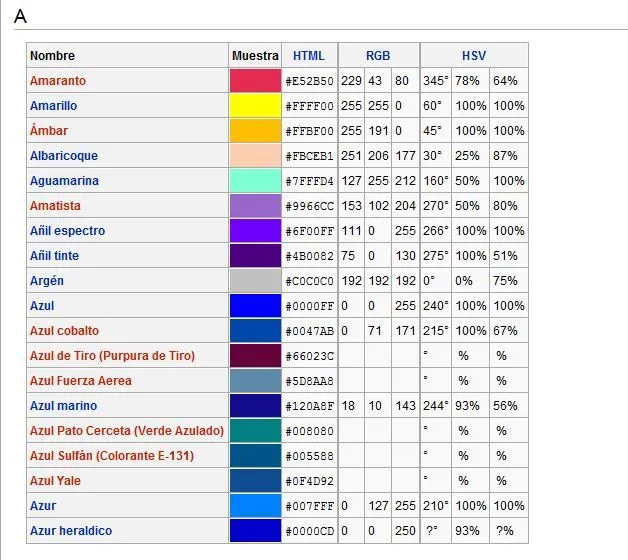Click the hex code #5D8AA8
Screen dimensions: 628x560
[309, 381]
